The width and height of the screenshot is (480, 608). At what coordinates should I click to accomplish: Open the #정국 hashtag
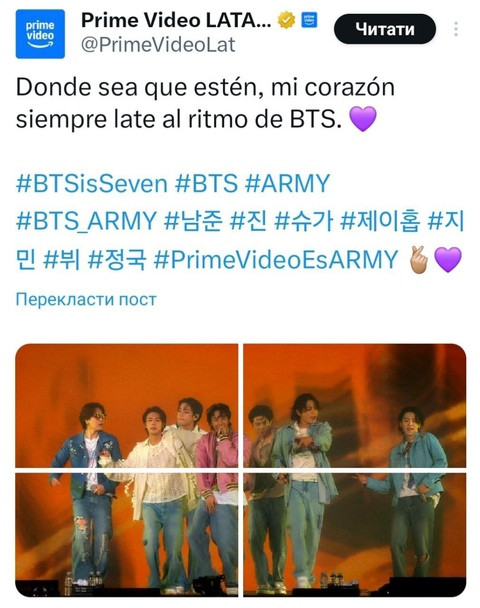pos(117,259)
